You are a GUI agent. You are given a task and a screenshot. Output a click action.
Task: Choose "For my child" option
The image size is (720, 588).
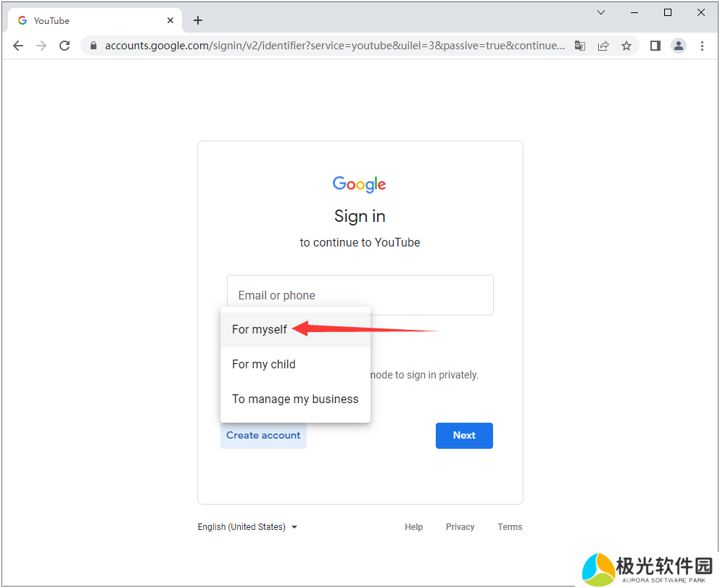coord(264,364)
